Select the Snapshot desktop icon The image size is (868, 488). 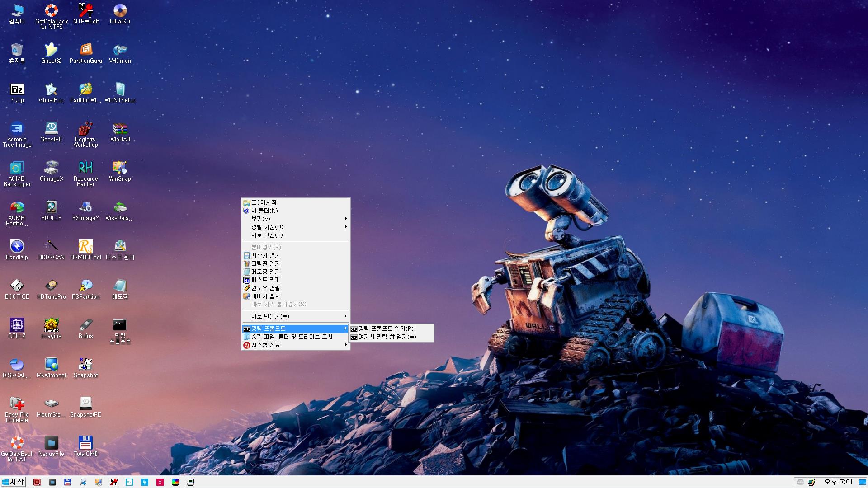(x=86, y=367)
